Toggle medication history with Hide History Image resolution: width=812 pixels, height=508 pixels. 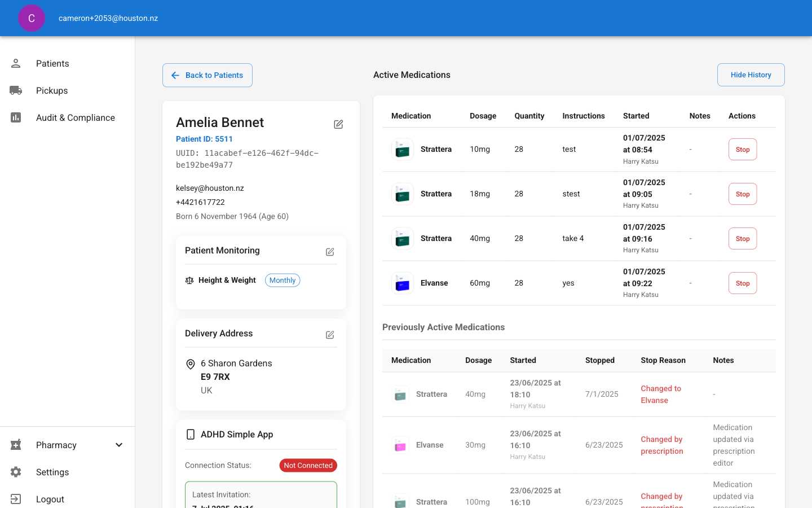[751, 75]
